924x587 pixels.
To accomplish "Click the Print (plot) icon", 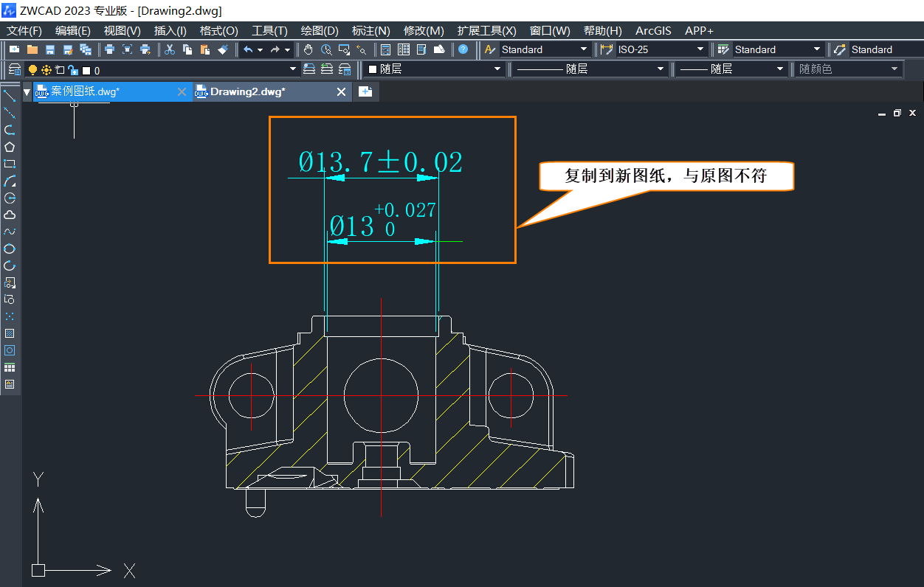I will coord(109,49).
